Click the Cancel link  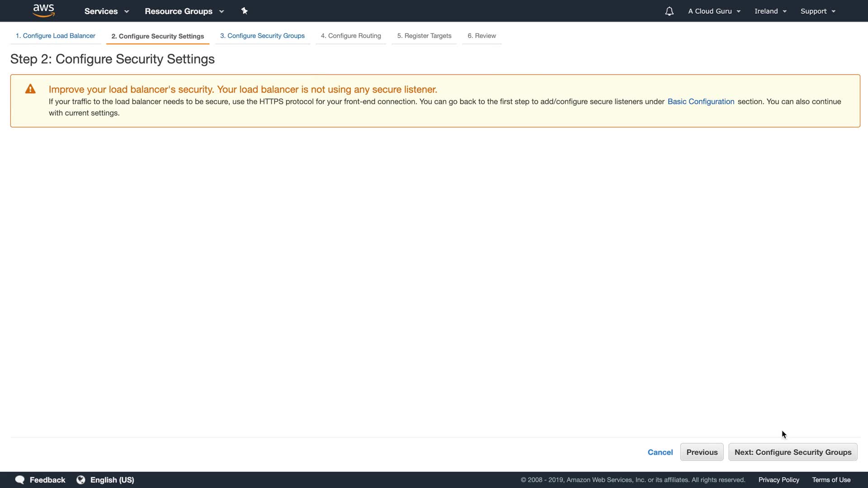[660, 452]
